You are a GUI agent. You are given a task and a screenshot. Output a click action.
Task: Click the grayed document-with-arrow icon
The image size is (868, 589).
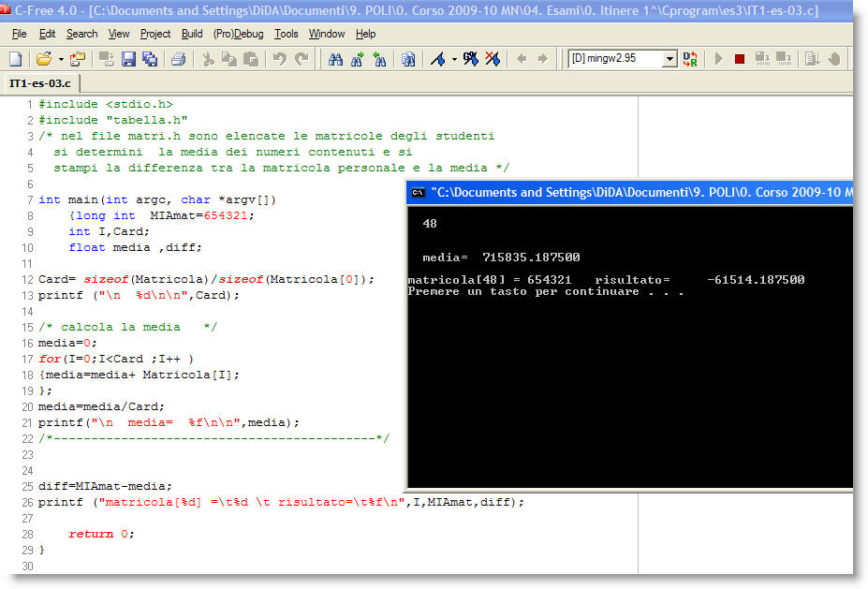coord(813,59)
